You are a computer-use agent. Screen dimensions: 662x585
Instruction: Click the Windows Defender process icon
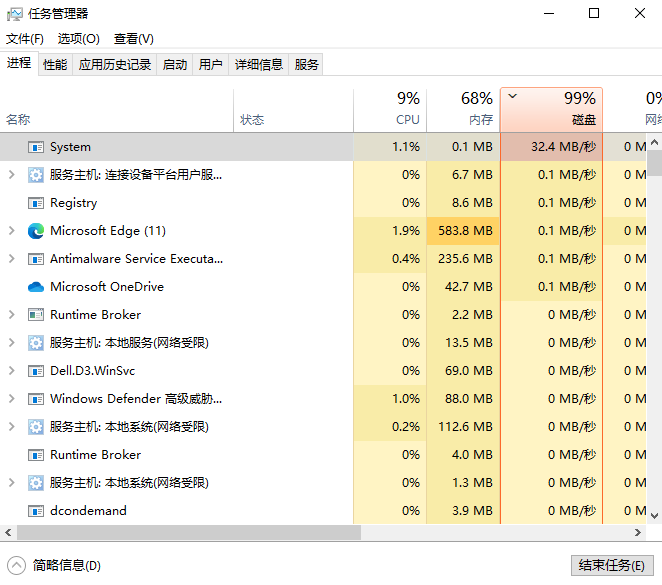point(36,399)
